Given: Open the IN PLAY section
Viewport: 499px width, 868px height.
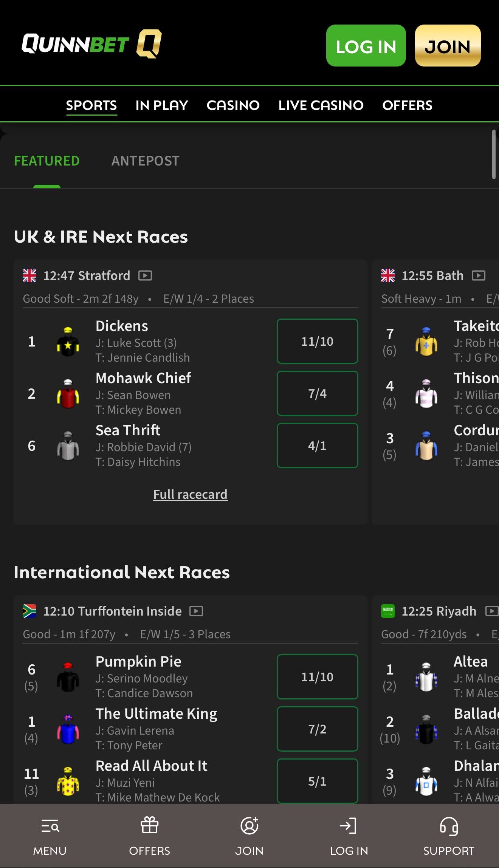Looking at the screenshot, I should 162,105.
